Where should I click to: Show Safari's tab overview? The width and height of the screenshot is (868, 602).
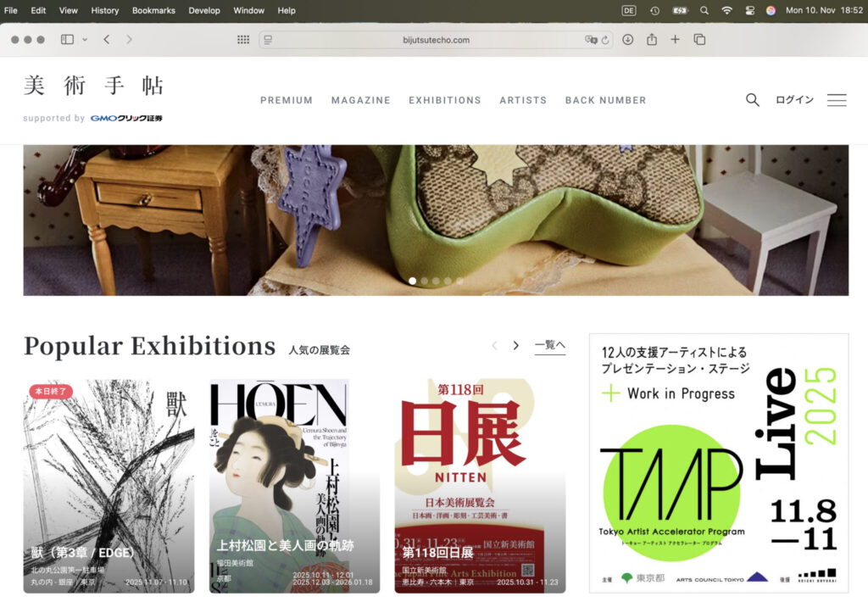(697, 39)
